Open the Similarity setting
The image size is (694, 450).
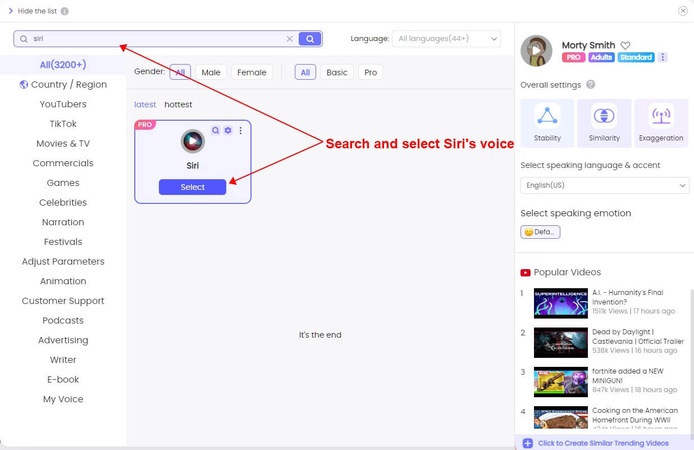tap(604, 123)
